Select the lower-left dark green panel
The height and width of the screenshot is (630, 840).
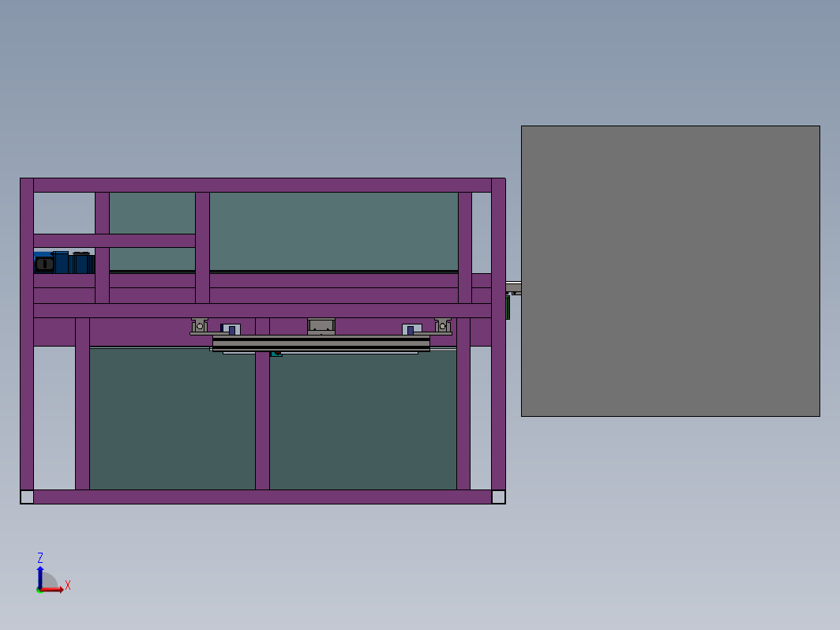(x=172, y=419)
